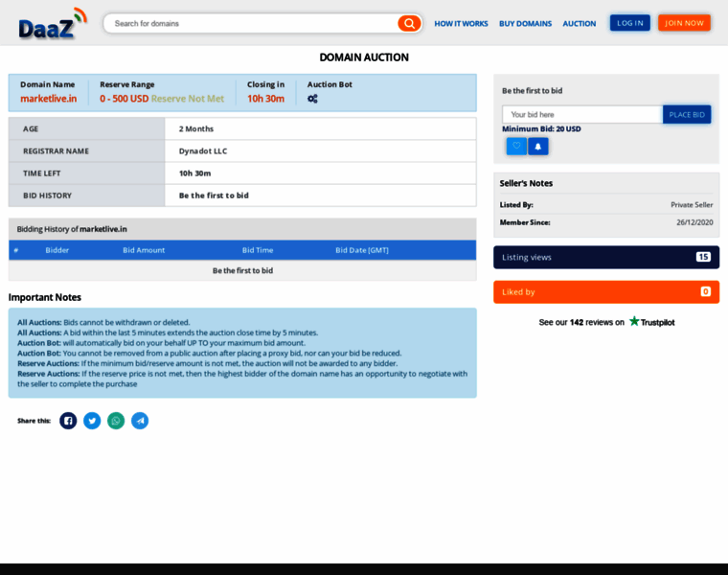Click the 26/12/2020 member since date
The height and width of the screenshot is (575, 728).
(x=694, y=222)
